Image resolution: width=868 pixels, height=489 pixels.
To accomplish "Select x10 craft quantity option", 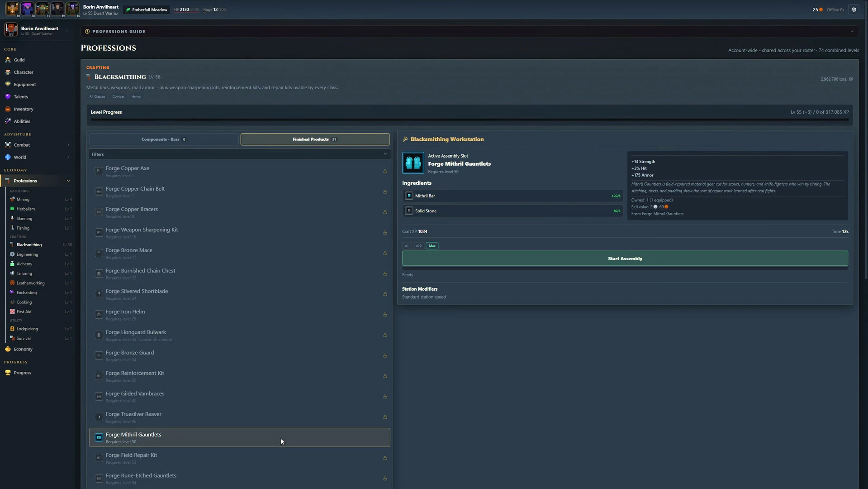I will (x=419, y=246).
